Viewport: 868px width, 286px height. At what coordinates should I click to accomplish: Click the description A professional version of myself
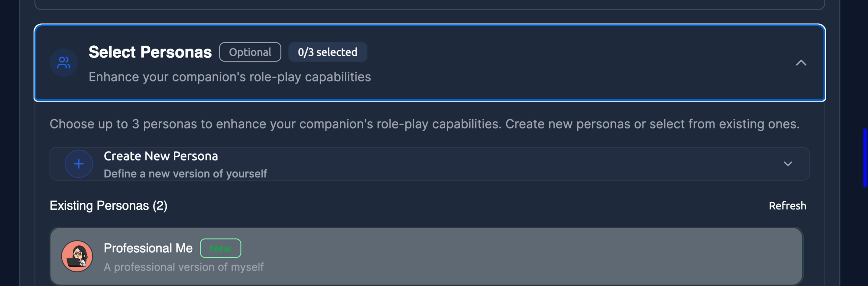[x=183, y=267]
